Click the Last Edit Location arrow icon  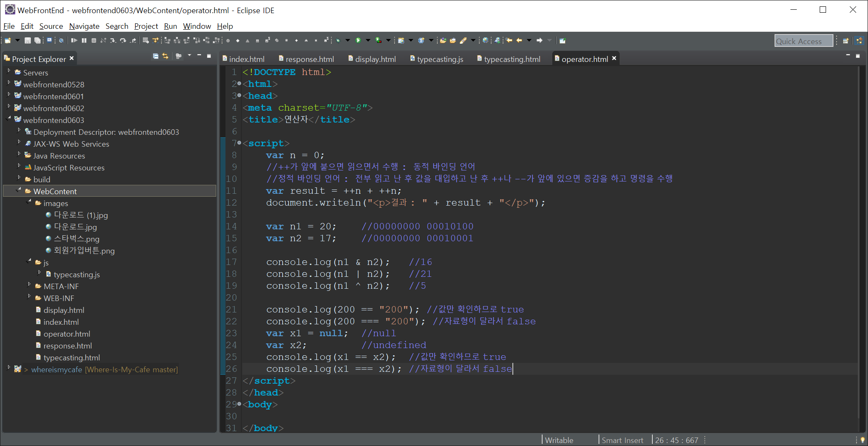pos(509,41)
